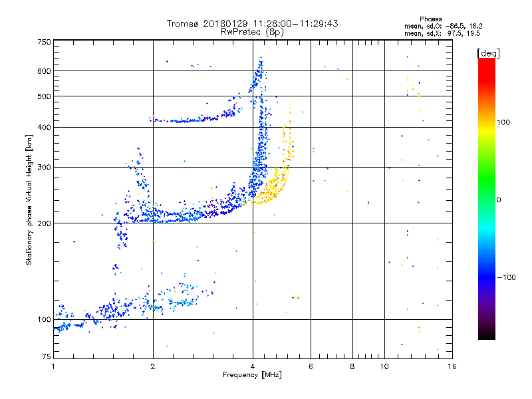Click the y-axis tick label '200'
532x399 pixels.
tap(44, 223)
